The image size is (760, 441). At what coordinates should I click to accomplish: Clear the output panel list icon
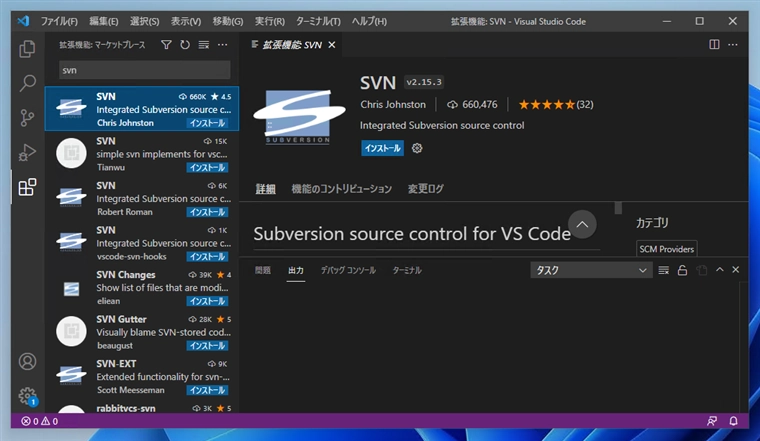pyautogui.click(x=664, y=270)
